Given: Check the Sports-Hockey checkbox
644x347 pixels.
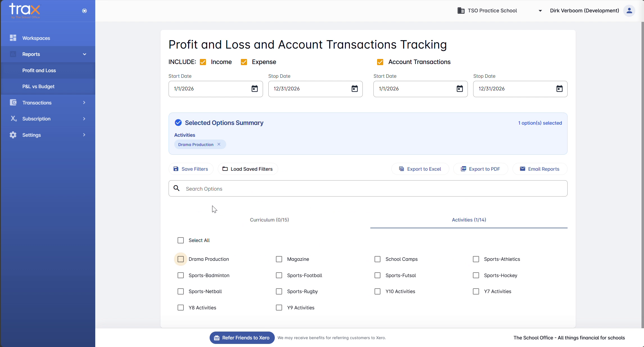Looking at the screenshot, I should tap(476, 275).
